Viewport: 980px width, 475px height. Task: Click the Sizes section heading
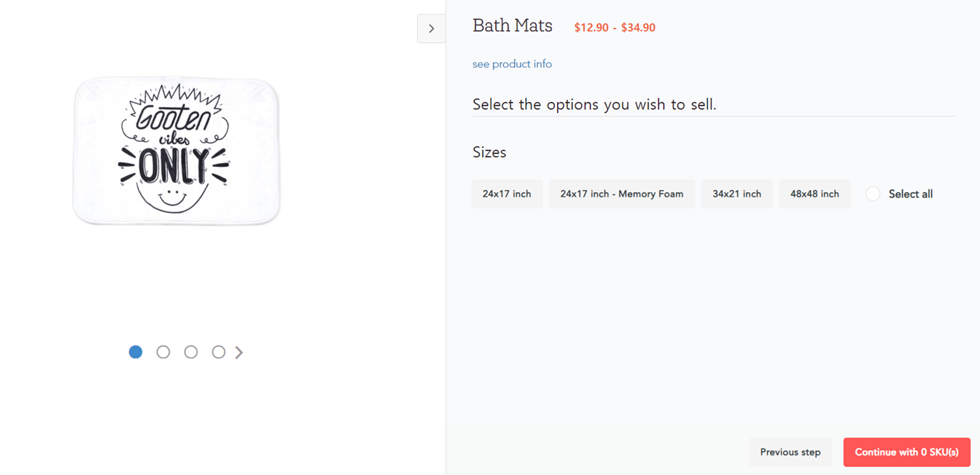(489, 152)
